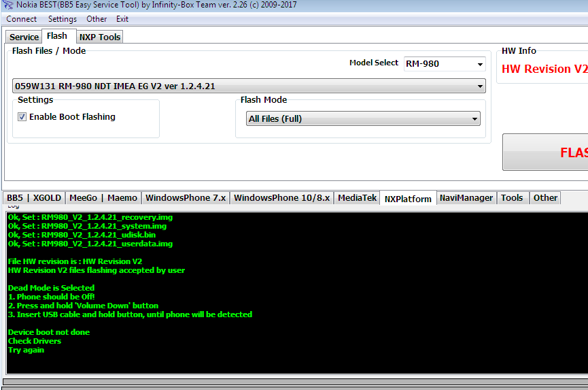Viewport: 588px width, 390px height.
Task: Click log line 'Press and hold Volume Down button'
Action: 83,306
